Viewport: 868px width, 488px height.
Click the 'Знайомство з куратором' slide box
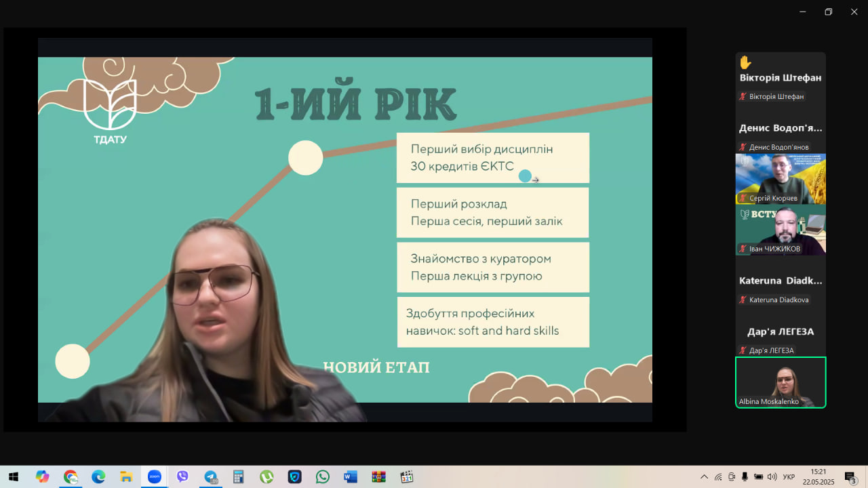point(493,267)
